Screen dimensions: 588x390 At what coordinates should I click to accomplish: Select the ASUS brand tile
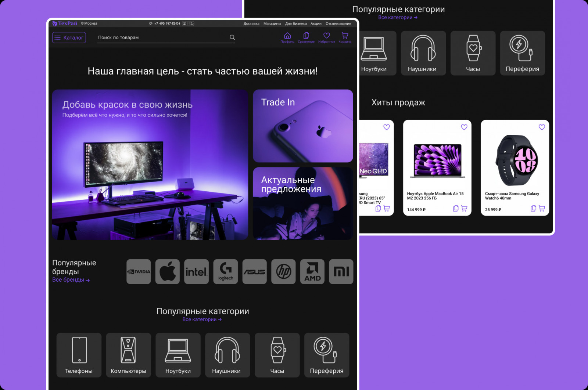pyautogui.click(x=254, y=271)
